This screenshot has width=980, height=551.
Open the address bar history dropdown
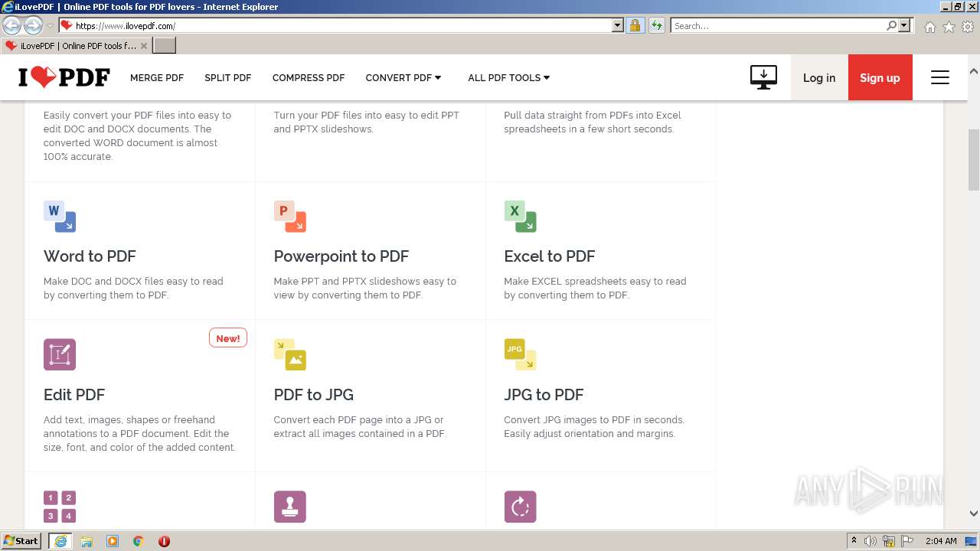point(618,25)
